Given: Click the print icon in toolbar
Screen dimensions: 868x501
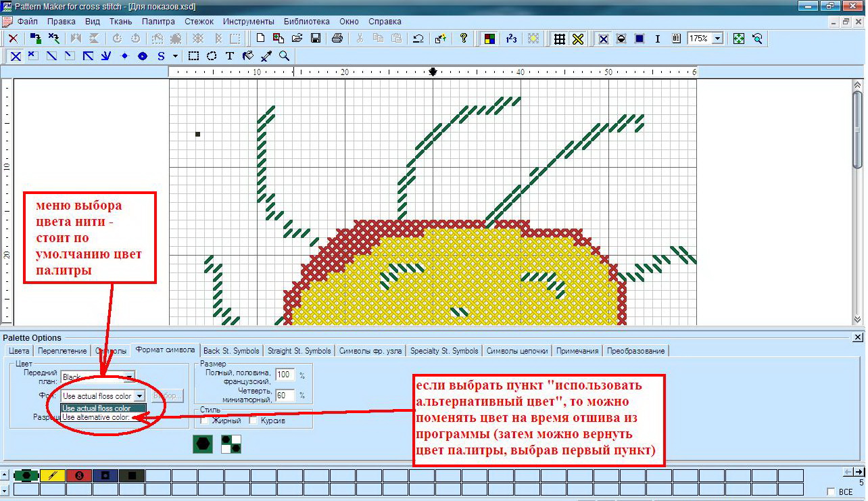Looking at the screenshot, I should pyautogui.click(x=337, y=39).
